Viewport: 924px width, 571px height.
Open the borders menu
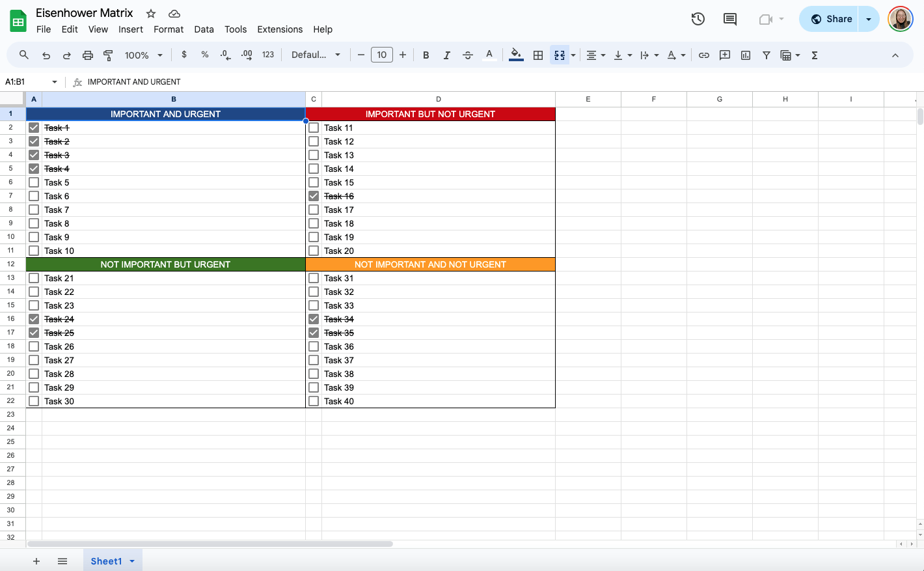point(538,55)
